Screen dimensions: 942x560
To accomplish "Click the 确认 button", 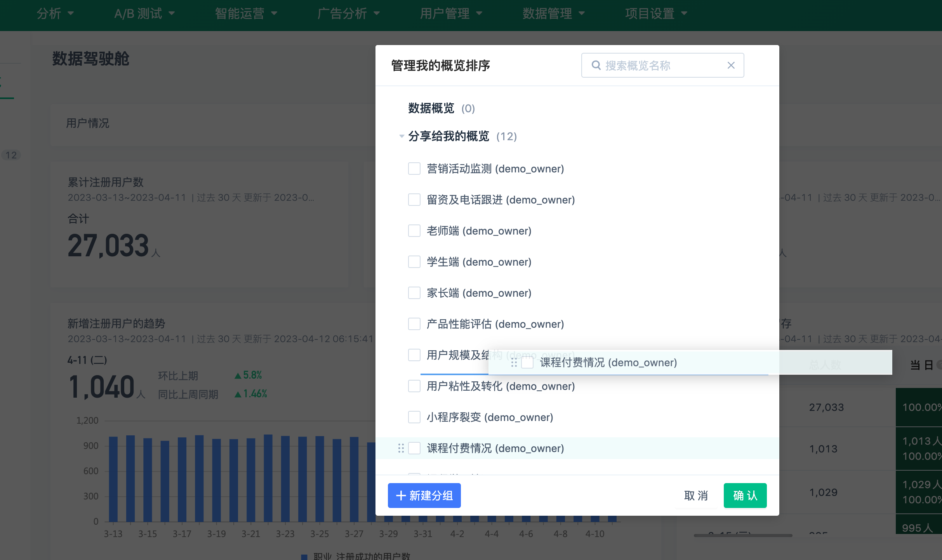I will tap(745, 496).
